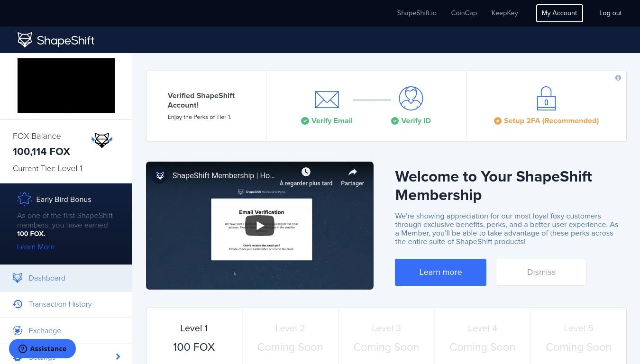Go to Exchange in the sidebar
Image resolution: width=640 pixels, height=364 pixels.
pyautogui.click(x=45, y=331)
